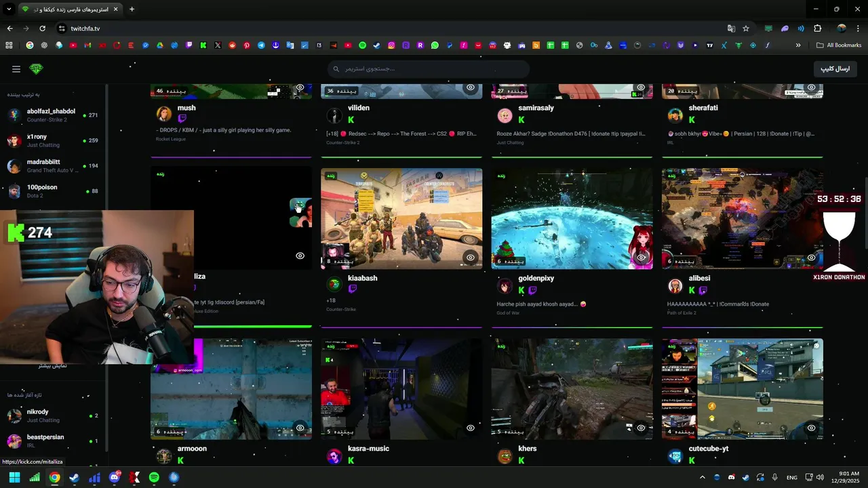Open the All Bookmarks folder
The height and width of the screenshot is (488, 868).
pyautogui.click(x=839, y=45)
